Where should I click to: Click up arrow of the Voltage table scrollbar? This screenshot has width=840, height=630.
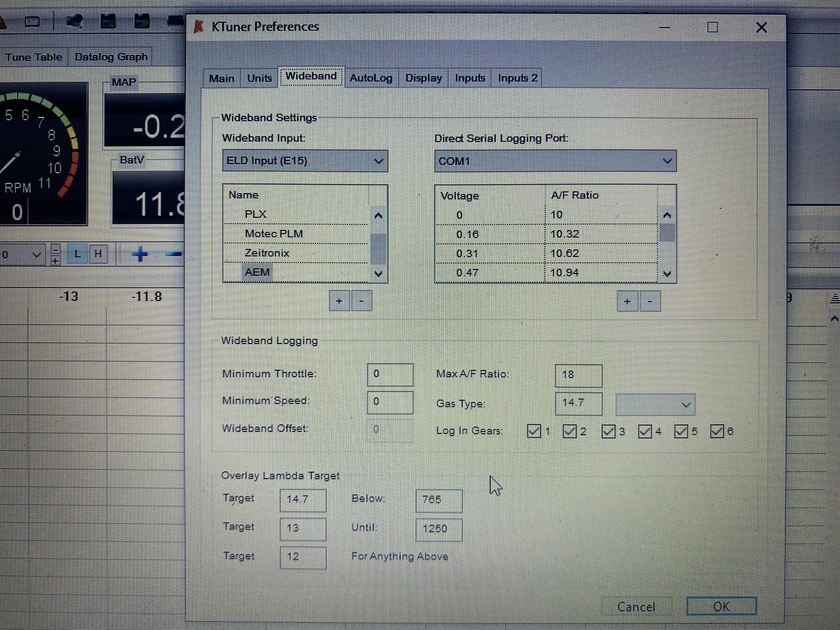(667, 215)
